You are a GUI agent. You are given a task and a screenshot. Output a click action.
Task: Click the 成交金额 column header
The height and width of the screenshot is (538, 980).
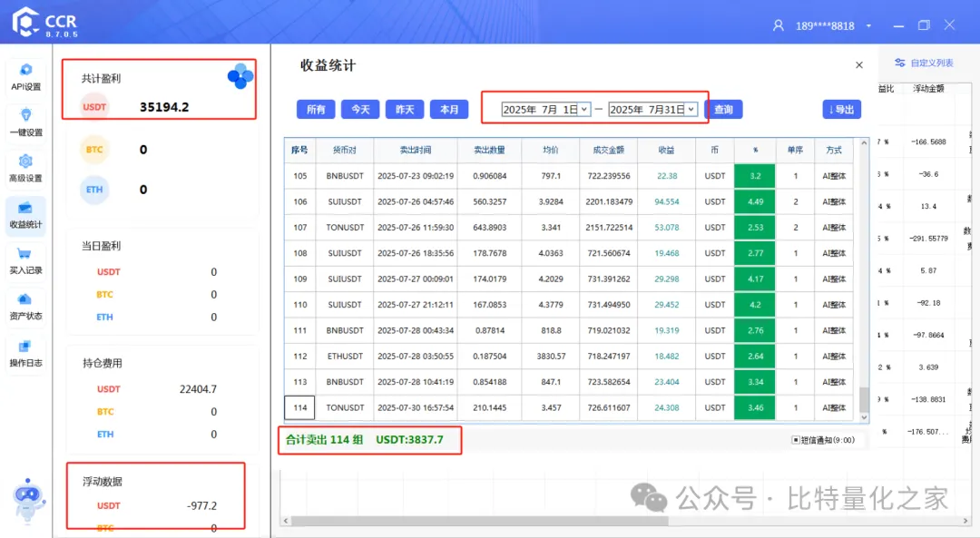609,150
